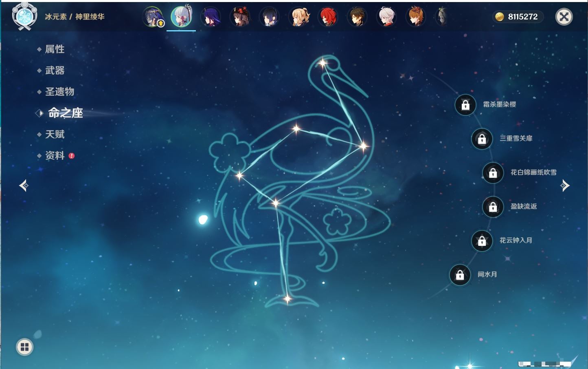Click the star at the crane's foot
The height and width of the screenshot is (369, 588).
[287, 299]
